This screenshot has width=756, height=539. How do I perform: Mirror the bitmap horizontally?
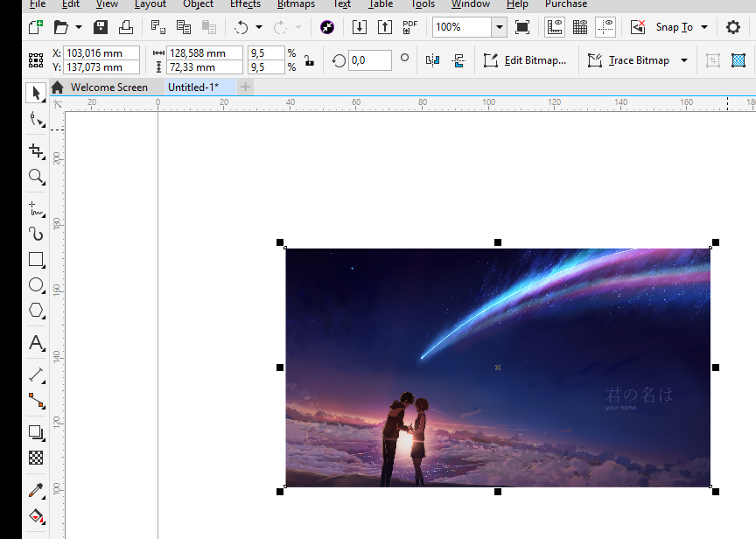(x=432, y=60)
